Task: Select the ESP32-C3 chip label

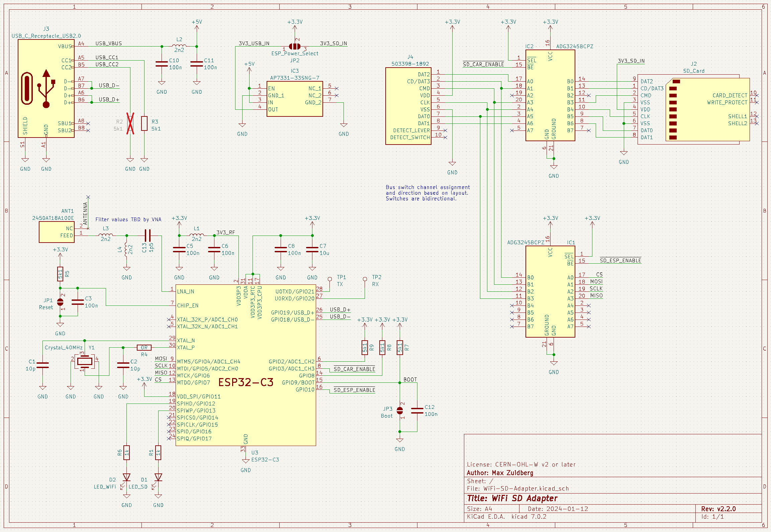Action: [x=246, y=382]
